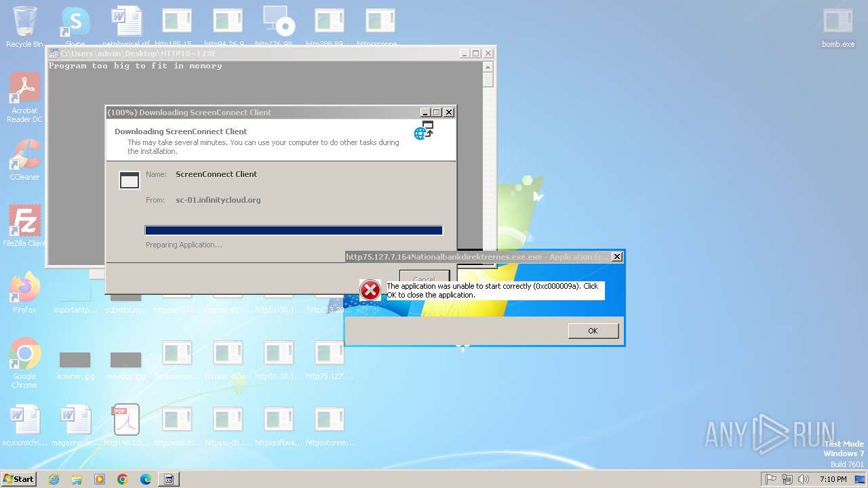Screen dimensions: 868x488
Task: Select the http208.99 desktop file
Action: coord(330,26)
